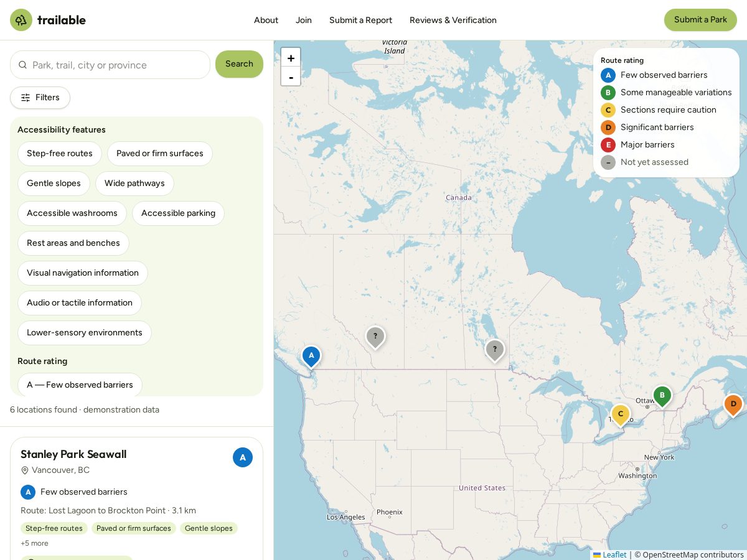Click '6 locations found · demonstration data' text
Viewport: 747px width, 560px height.
click(x=85, y=409)
